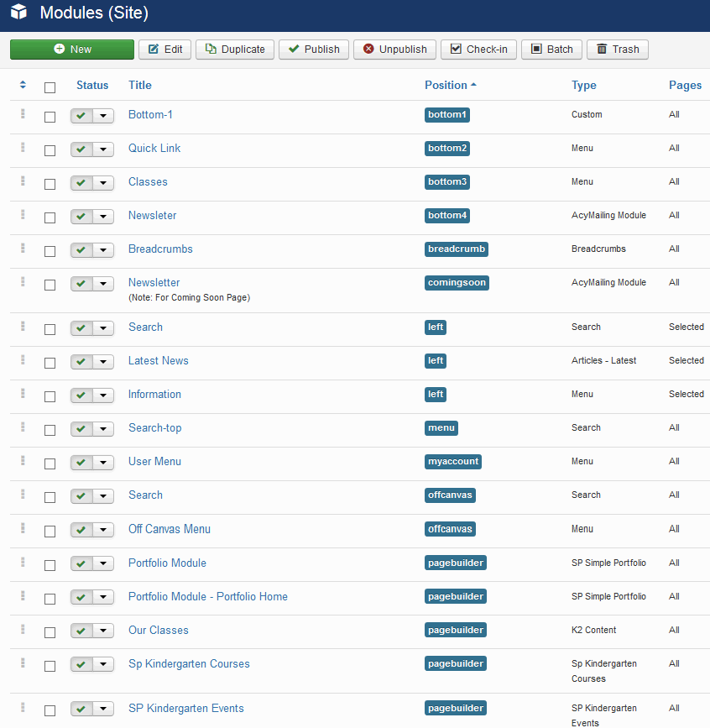
Task: Check the select-all checkbox in header
Action: coord(50,87)
